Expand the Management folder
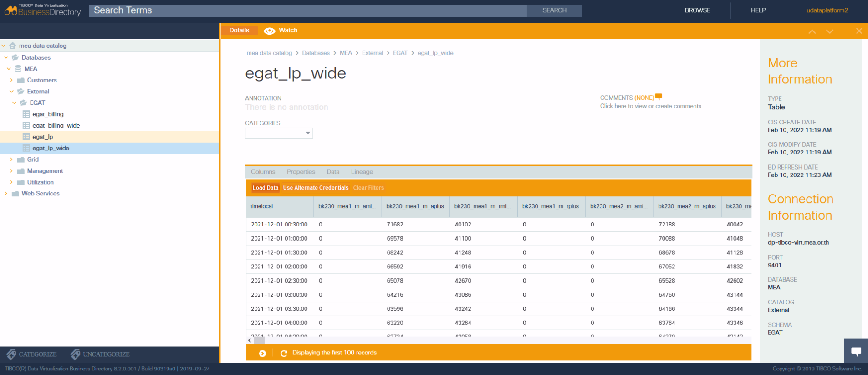 11,171
